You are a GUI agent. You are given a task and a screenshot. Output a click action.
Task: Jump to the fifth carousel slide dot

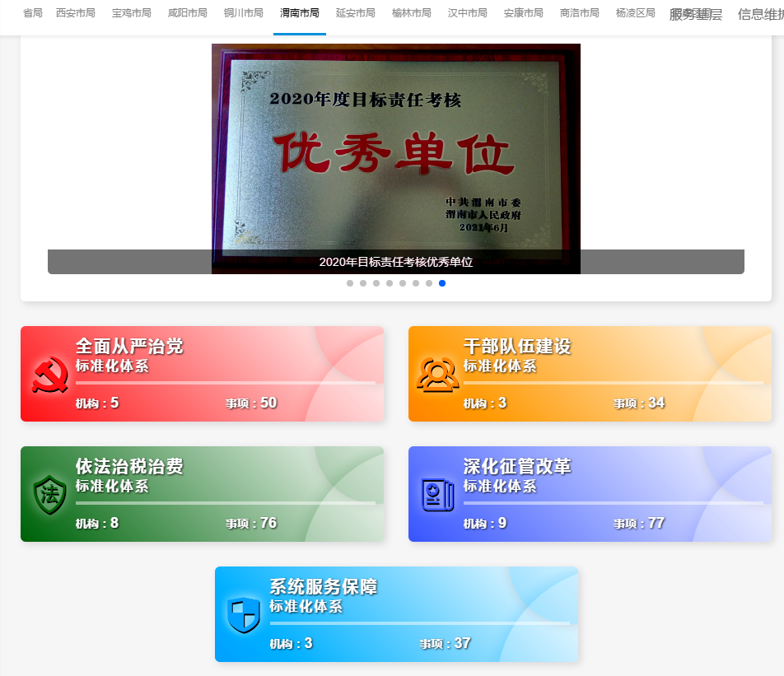(403, 283)
